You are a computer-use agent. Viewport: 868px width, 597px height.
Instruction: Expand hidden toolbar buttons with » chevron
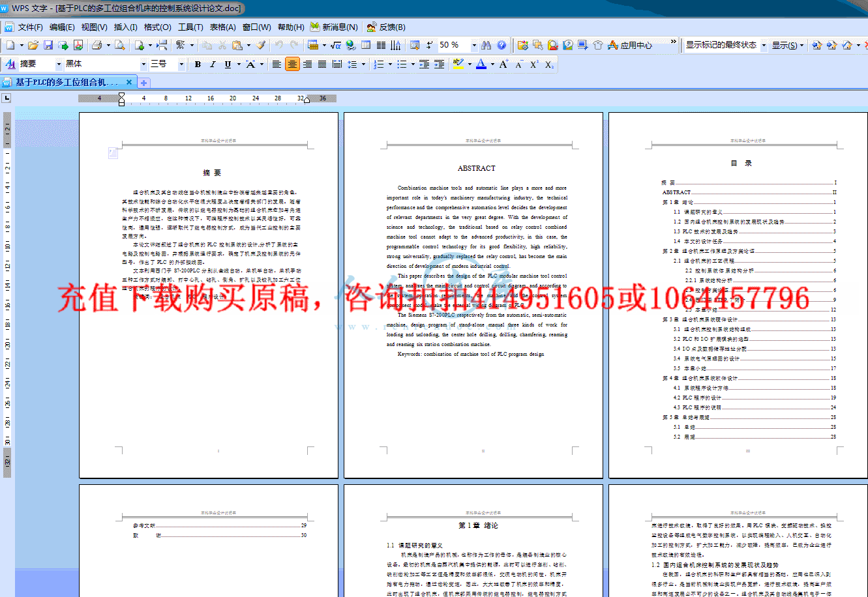(674, 42)
